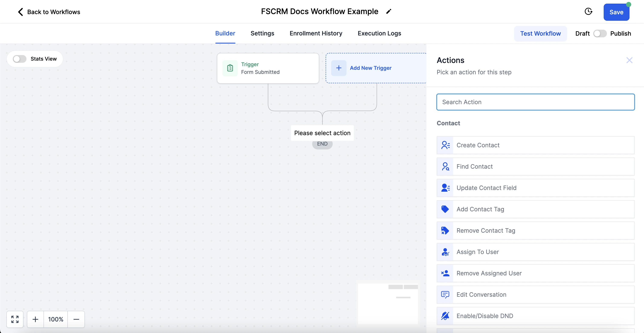This screenshot has width=644, height=333.
Task: Click the zoom-out control
Action: point(75,319)
